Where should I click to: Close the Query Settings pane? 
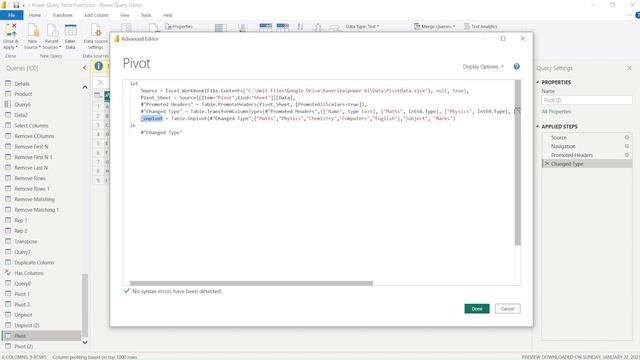click(x=629, y=68)
